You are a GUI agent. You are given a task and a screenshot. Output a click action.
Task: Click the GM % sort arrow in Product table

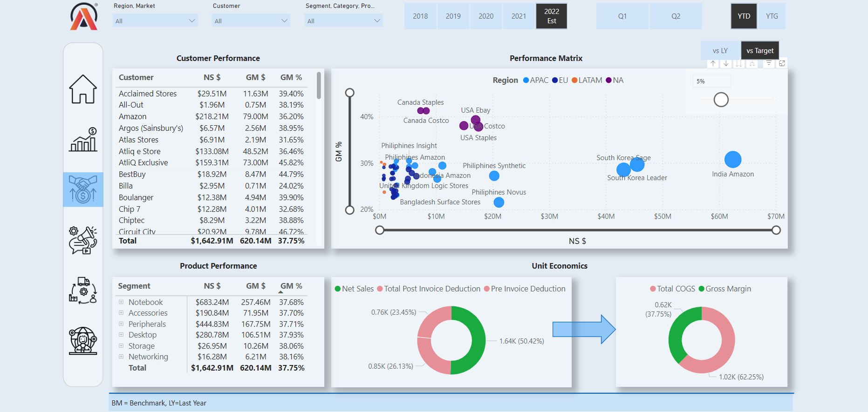(x=280, y=292)
